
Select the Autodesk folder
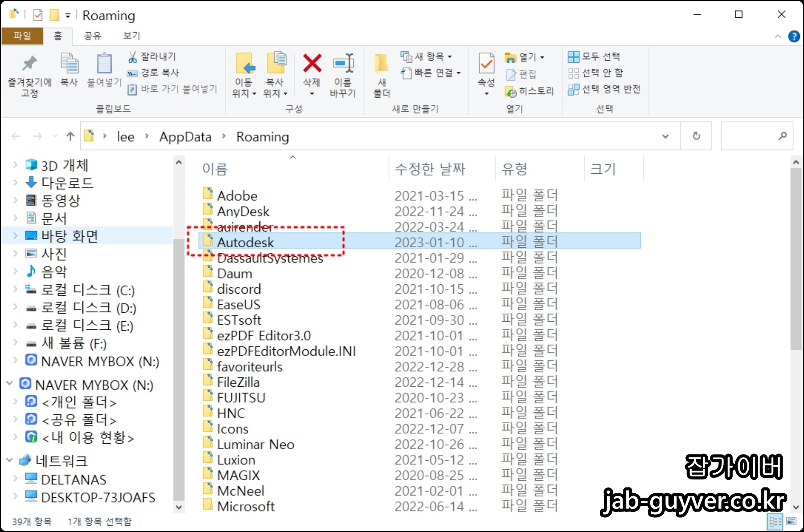(x=420, y=242)
